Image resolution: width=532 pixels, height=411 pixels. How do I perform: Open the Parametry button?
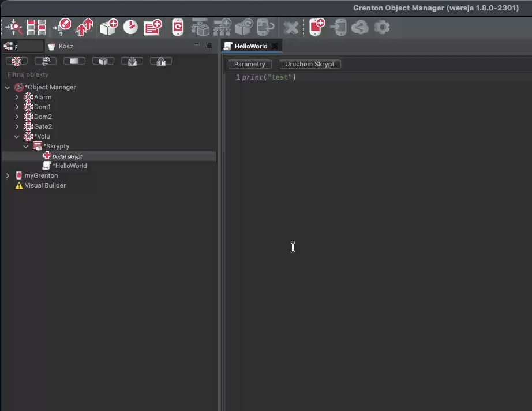(249, 64)
